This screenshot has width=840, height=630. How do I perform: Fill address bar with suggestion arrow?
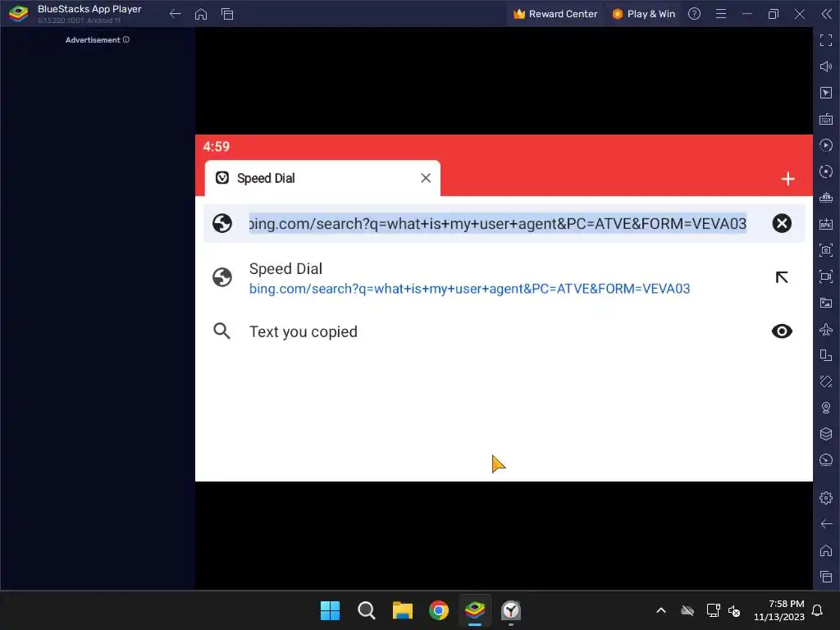pyautogui.click(x=782, y=277)
